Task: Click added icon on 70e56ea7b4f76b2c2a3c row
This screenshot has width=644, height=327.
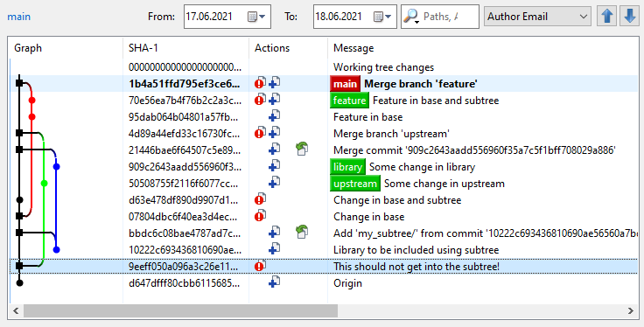Action: click(x=275, y=100)
